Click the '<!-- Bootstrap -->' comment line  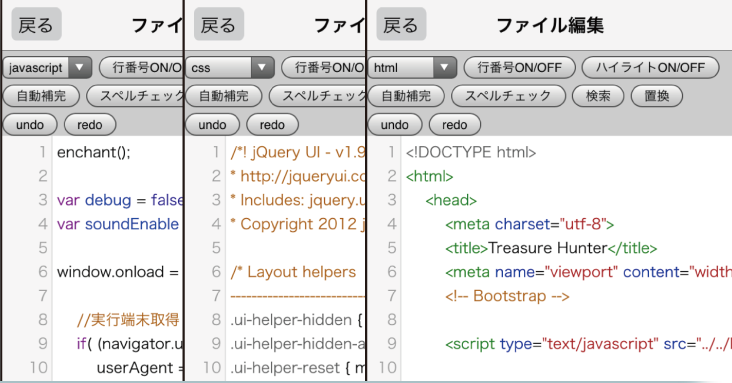click(507, 296)
